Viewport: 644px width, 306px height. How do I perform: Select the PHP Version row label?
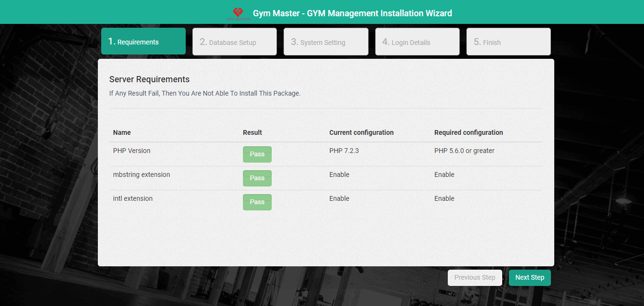(132, 151)
